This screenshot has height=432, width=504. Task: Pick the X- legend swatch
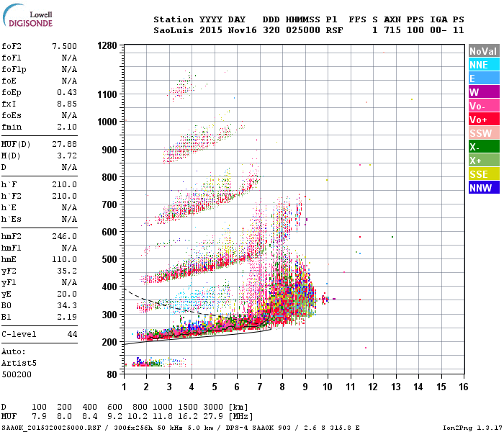coord(484,147)
